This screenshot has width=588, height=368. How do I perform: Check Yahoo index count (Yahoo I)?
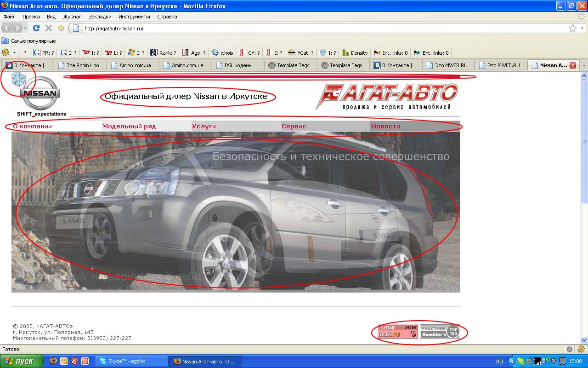tap(90, 52)
